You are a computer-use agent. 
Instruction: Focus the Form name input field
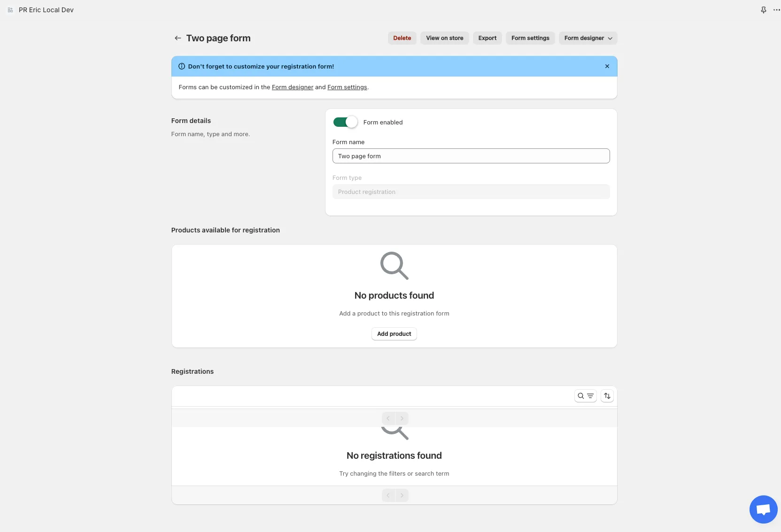(471, 156)
